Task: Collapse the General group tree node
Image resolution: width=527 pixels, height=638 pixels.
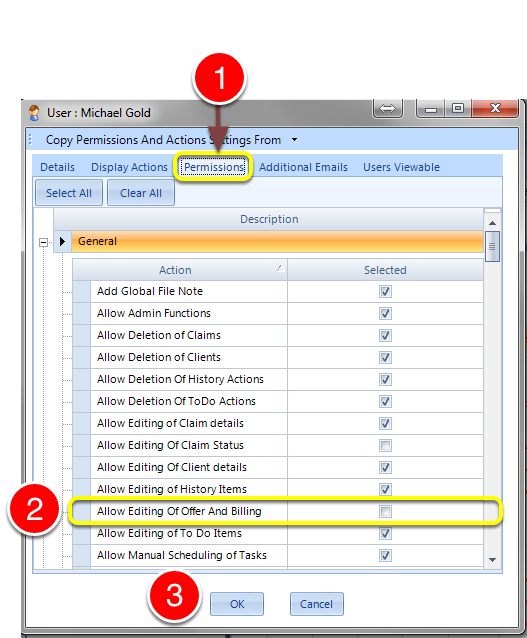Action: click(44, 243)
